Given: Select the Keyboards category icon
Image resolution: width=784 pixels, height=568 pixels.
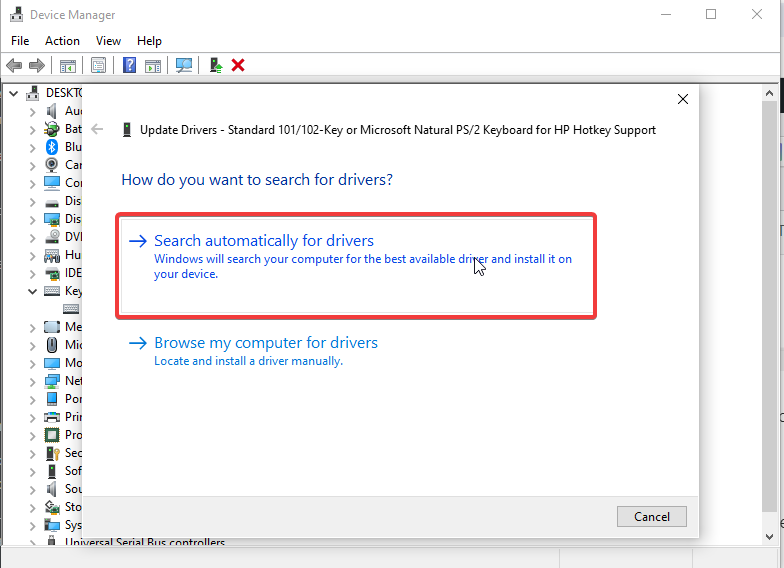Looking at the screenshot, I should click(x=52, y=290).
